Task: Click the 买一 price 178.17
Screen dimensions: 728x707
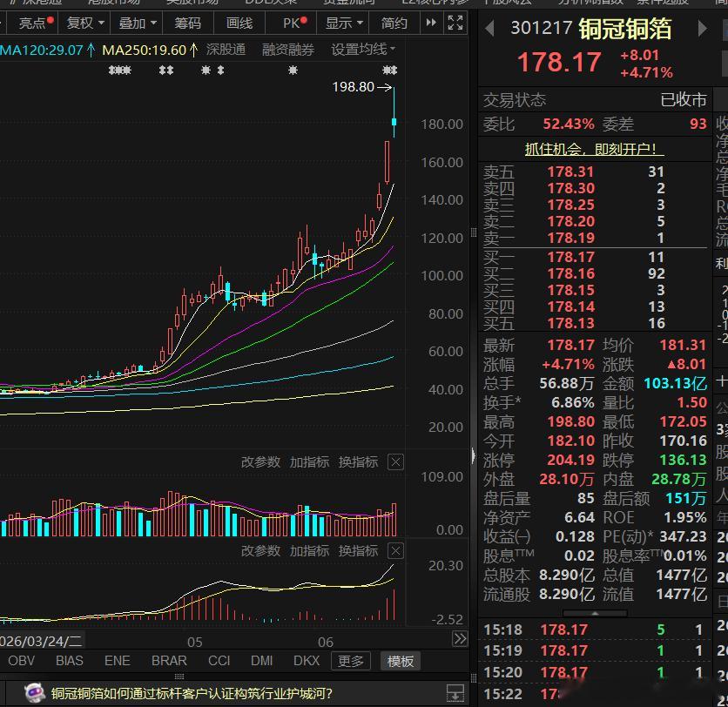Action: 570,257
